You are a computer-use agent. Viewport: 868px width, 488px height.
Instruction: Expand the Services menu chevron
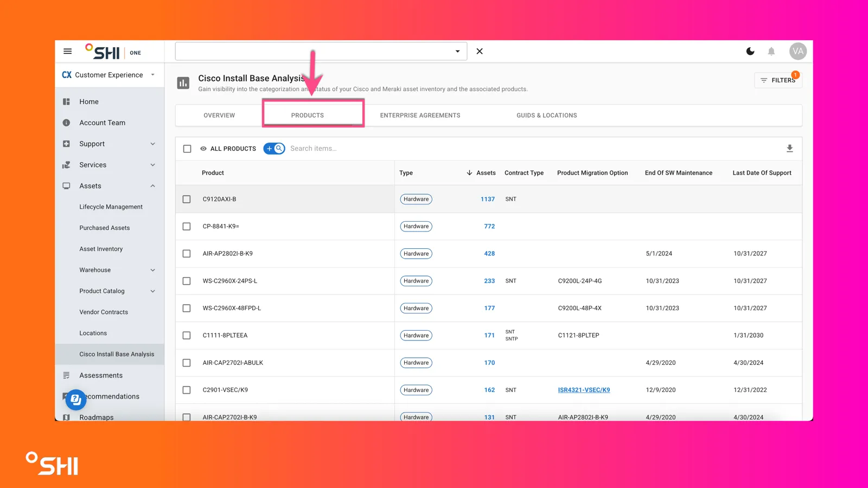[x=152, y=165]
